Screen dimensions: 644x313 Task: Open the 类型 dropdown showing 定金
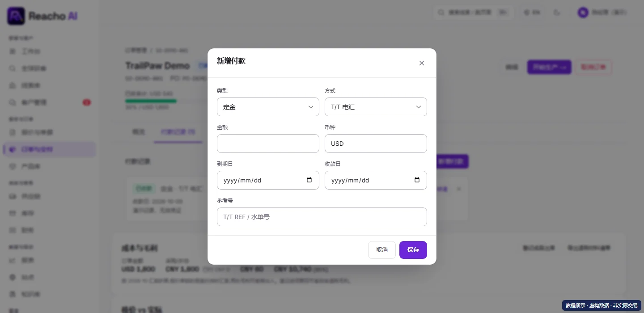[268, 107]
